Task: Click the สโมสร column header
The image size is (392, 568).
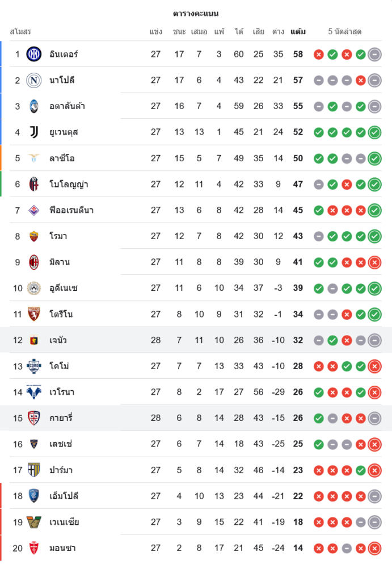Action: [20, 32]
